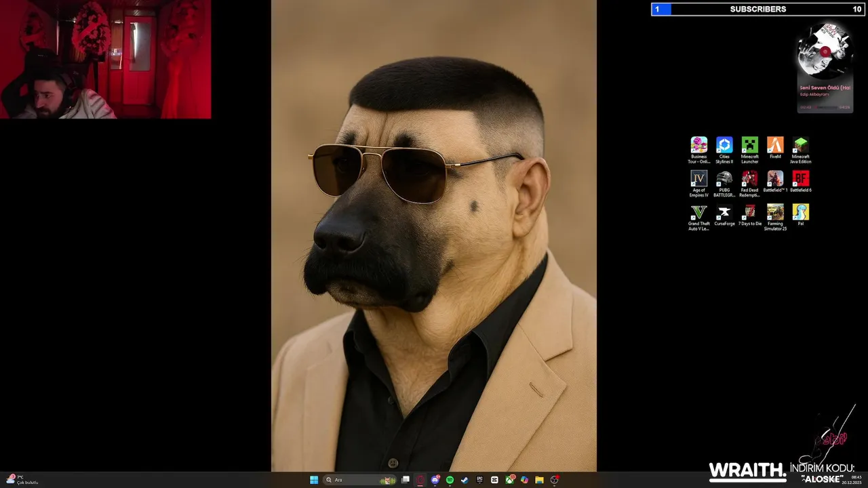Select Grand Theft Auto V shortcut
The width and height of the screenshot is (868, 488).
(698, 217)
